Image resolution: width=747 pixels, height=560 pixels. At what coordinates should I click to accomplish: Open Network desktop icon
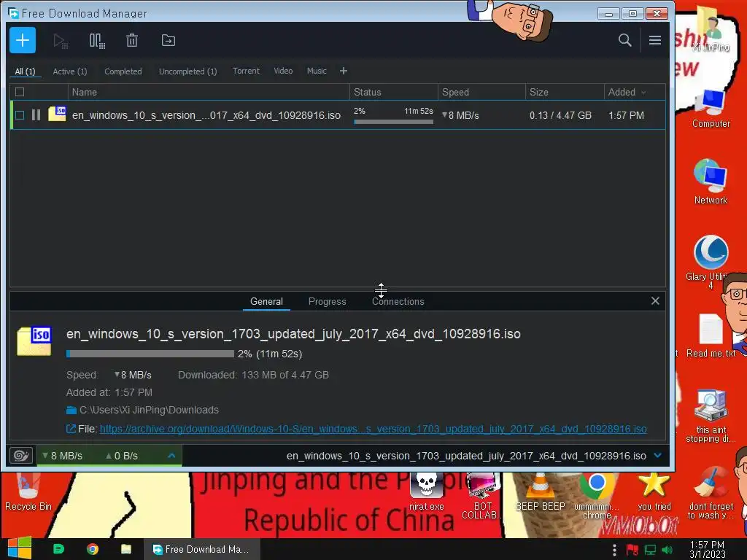[x=711, y=182]
